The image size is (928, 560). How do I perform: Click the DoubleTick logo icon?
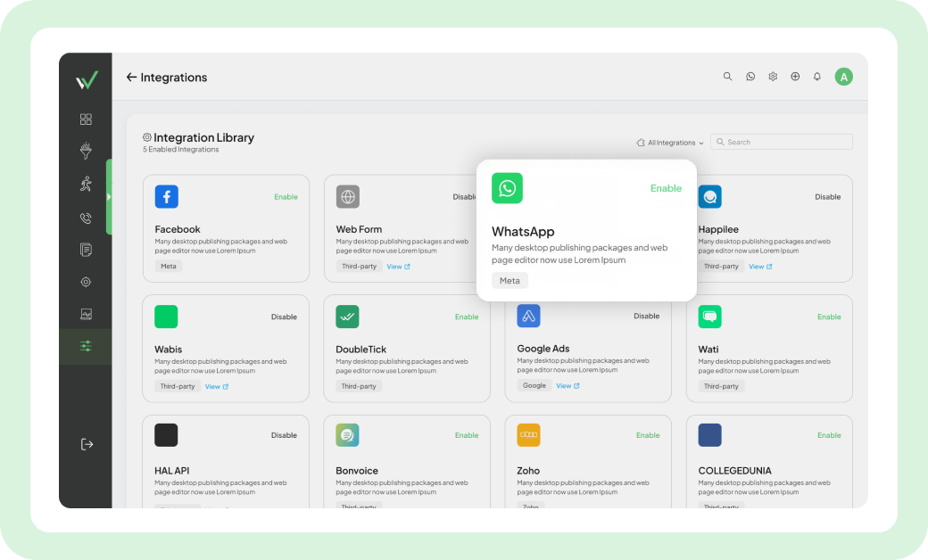click(x=347, y=317)
